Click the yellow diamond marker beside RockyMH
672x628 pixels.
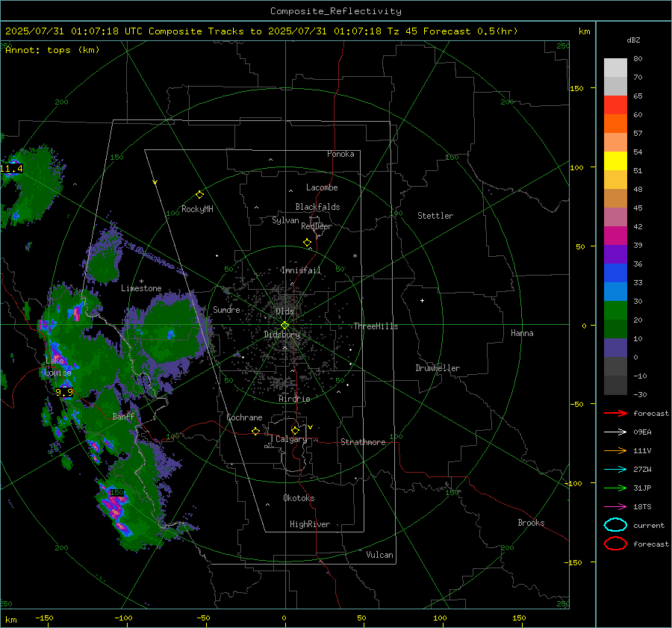(199, 195)
